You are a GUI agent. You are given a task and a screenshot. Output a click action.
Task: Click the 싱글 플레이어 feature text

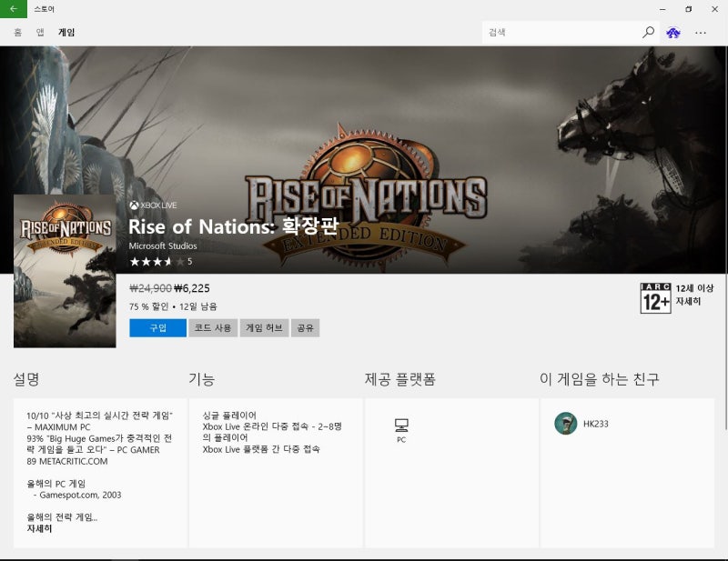[229, 416]
